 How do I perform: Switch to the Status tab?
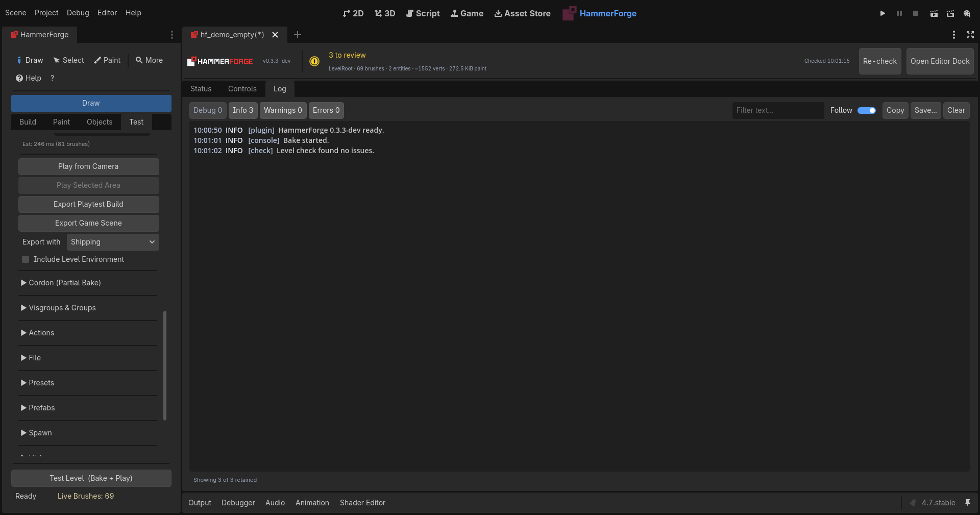pyautogui.click(x=201, y=89)
